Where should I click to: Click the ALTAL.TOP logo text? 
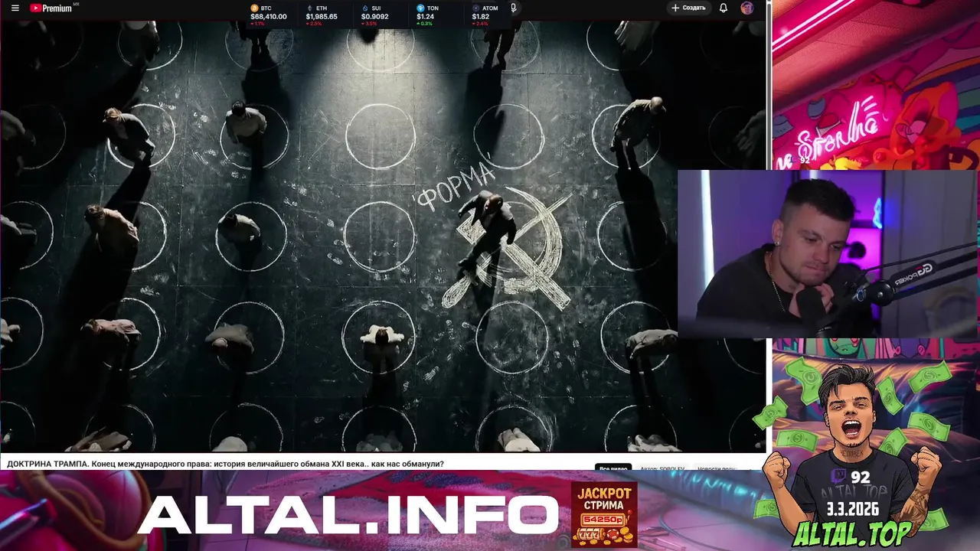click(852, 533)
